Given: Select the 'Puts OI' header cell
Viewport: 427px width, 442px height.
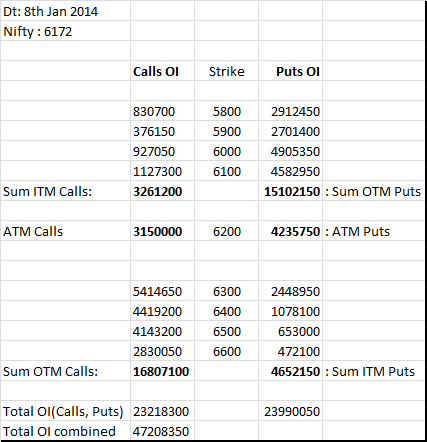Looking at the screenshot, I should 290,71.
